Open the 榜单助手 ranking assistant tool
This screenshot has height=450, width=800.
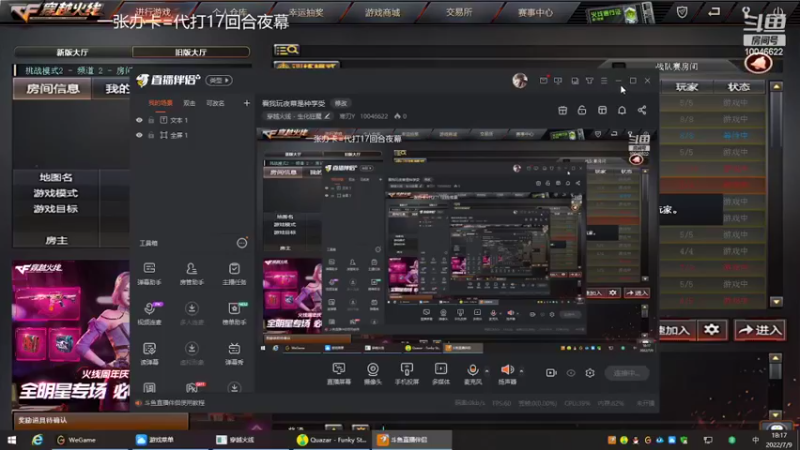(234, 313)
